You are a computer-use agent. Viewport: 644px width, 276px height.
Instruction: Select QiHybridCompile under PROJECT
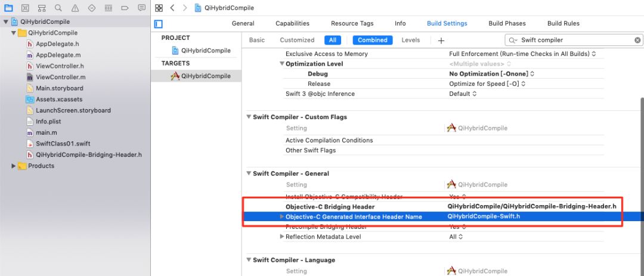(x=202, y=51)
